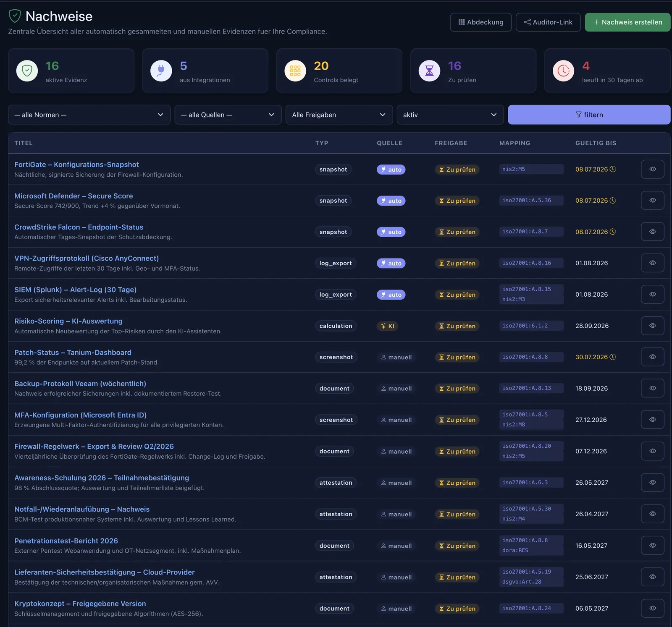This screenshot has width=672, height=627.
Task: Click the Nachweise shield logo in the header
Action: coord(15,16)
